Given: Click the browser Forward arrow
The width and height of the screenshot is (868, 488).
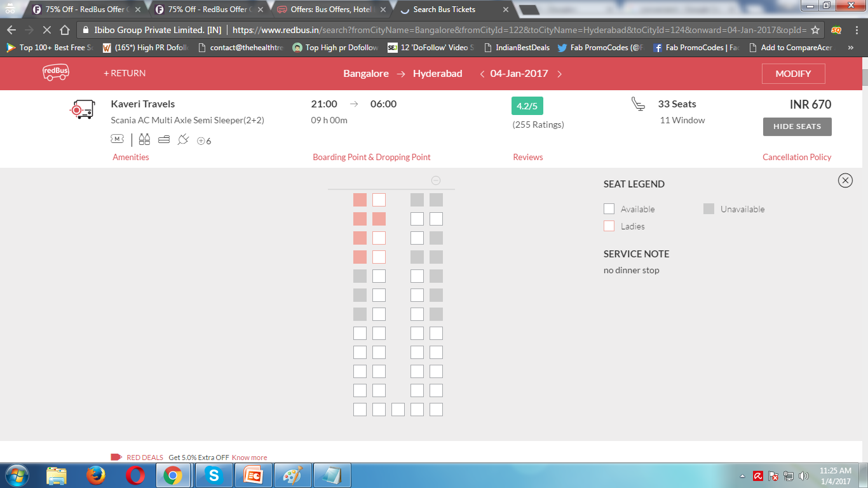Looking at the screenshot, I should click(29, 30).
